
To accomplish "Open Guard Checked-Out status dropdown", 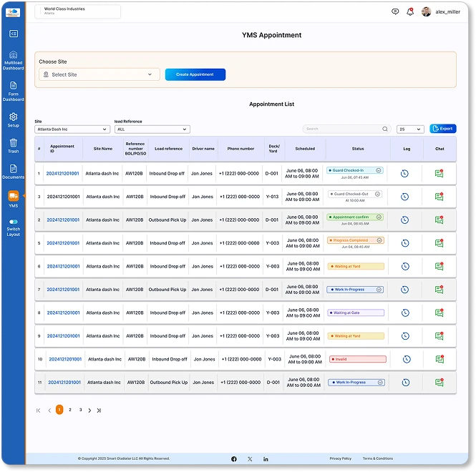I will coord(355,194).
